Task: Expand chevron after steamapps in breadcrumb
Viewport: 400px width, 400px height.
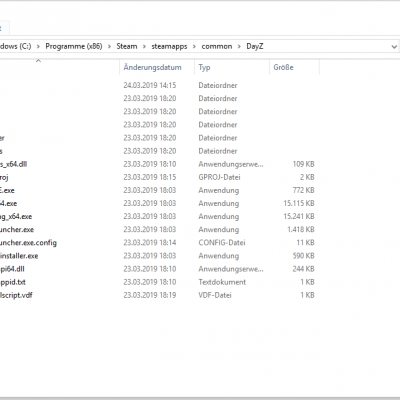Action: coord(194,47)
